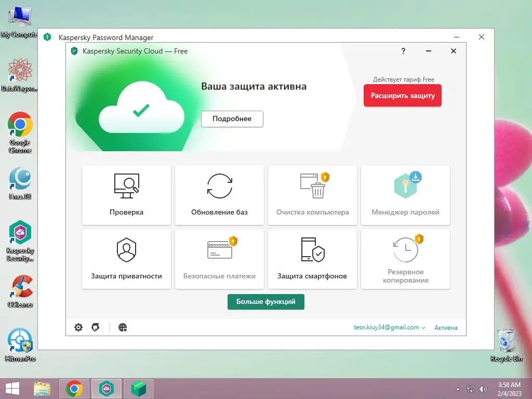Open Защита приватности tile
Viewport: 532px width, 399px height.
coord(126,259)
